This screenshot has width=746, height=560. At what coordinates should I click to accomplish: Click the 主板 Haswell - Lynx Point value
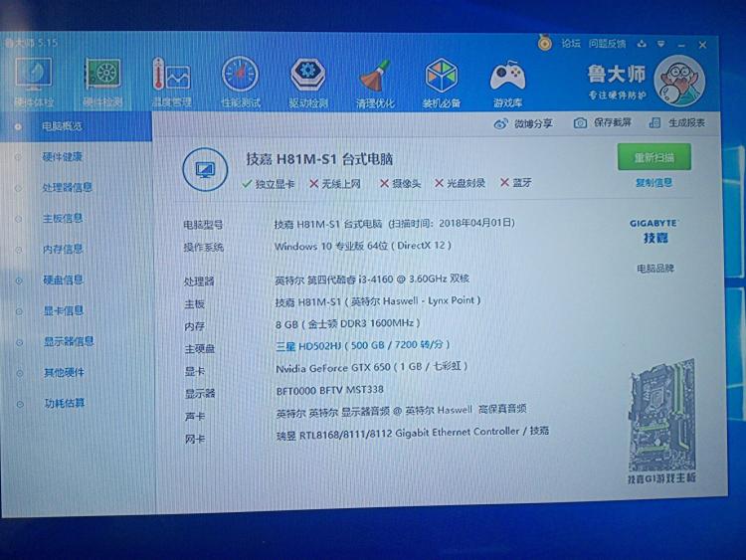coord(378,301)
